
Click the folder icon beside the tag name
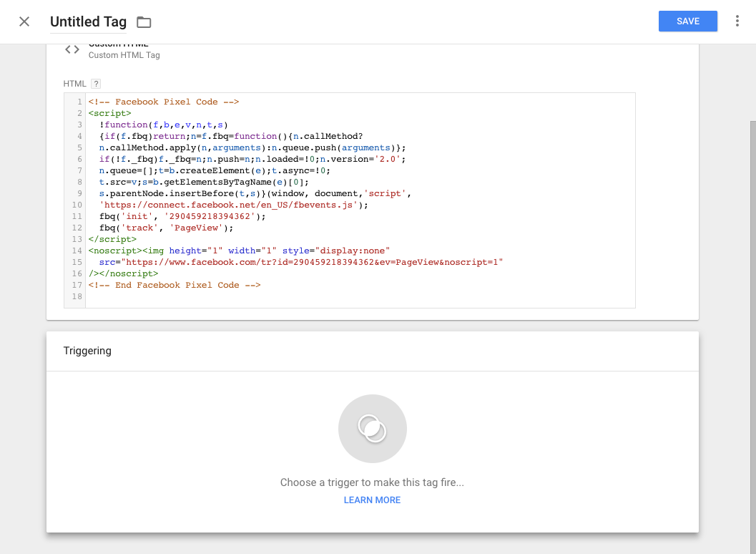click(x=144, y=22)
